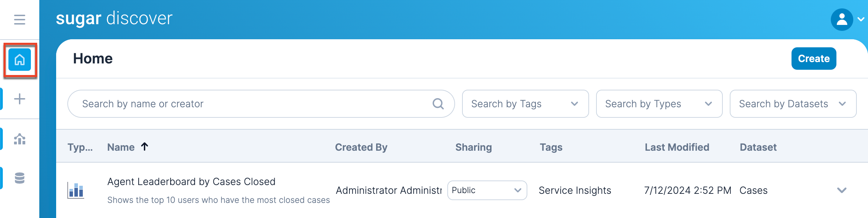Click the bar chart report type icon

[x=76, y=191]
